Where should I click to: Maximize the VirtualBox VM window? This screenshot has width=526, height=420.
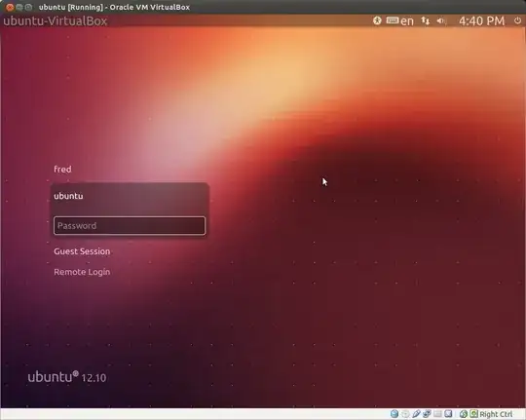[x=29, y=7]
